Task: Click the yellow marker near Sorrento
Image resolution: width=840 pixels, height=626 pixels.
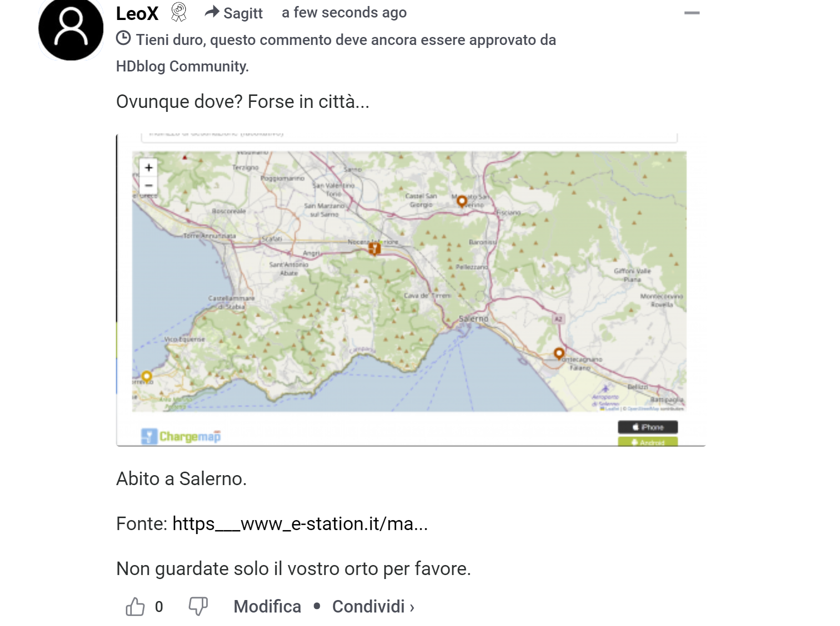Action: (x=146, y=376)
